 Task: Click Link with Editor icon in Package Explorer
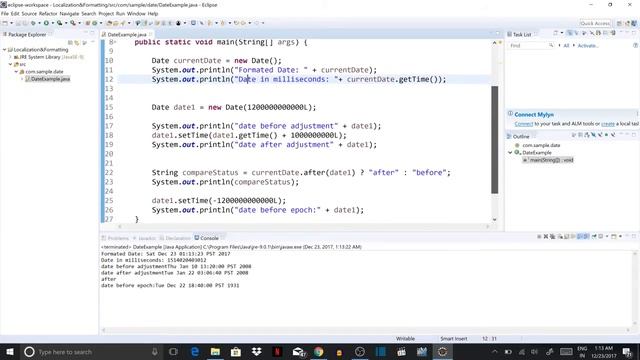[x=77, y=42]
